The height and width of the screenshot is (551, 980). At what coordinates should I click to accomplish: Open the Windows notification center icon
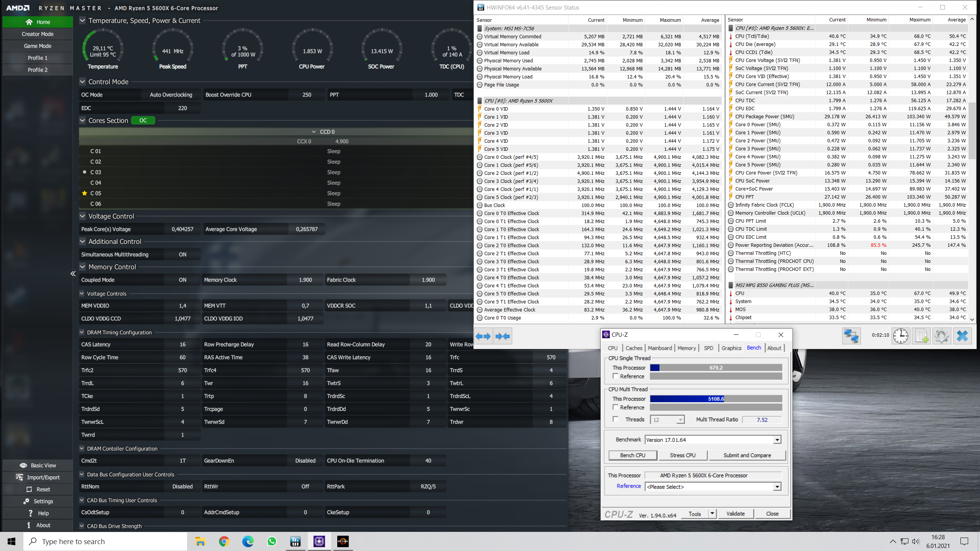point(964,541)
